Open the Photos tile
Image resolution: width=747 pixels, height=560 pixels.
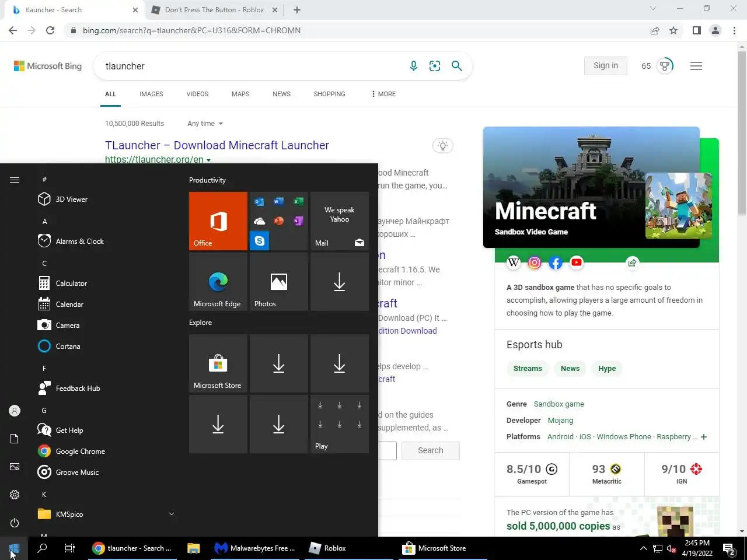[279, 282]
